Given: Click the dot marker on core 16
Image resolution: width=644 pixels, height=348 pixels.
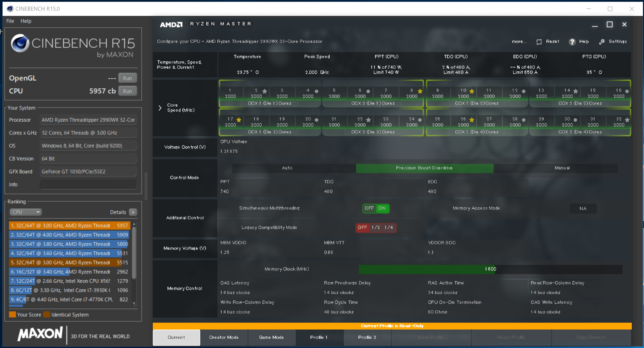Looking at the screenshot, I should coord(627,91).
